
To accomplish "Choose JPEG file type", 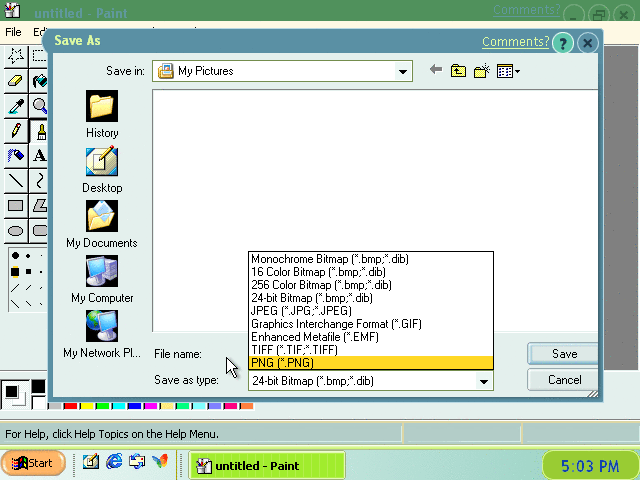I will [371, 311].
